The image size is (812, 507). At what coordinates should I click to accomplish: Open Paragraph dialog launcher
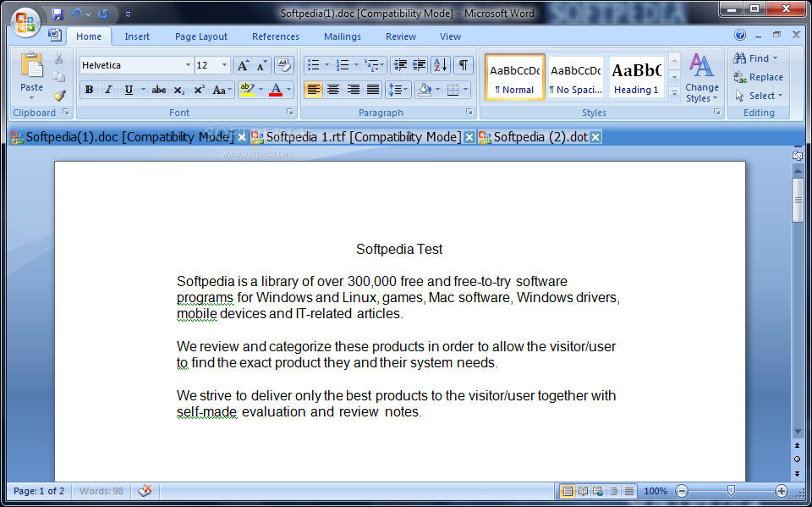[469, 112]
